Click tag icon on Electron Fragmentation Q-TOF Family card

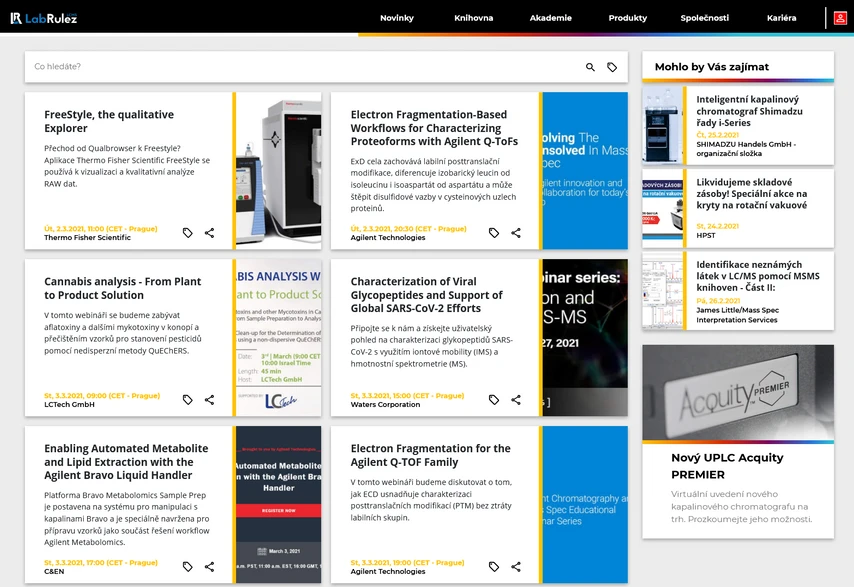(494, 567)
